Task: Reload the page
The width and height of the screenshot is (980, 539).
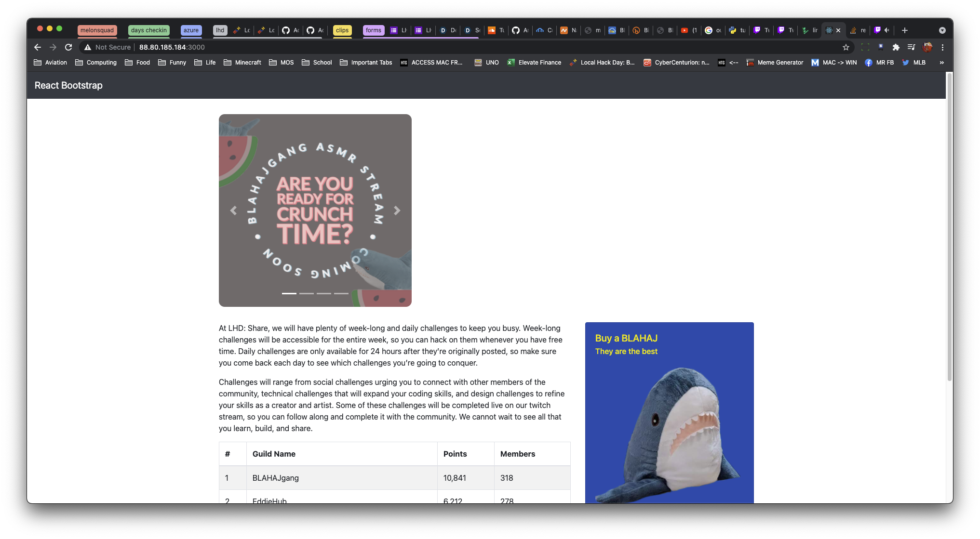Action: point(68,47)
